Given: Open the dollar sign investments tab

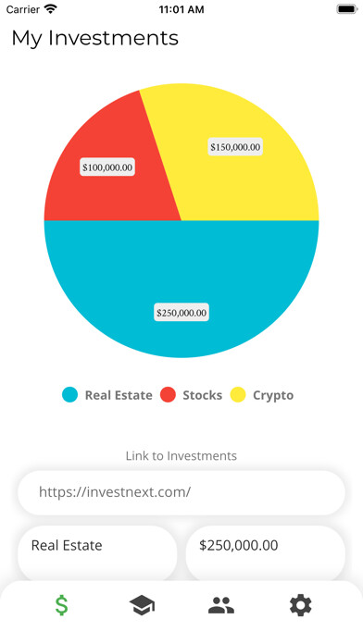Looking at the screenshot, I should tap(62, 605).
